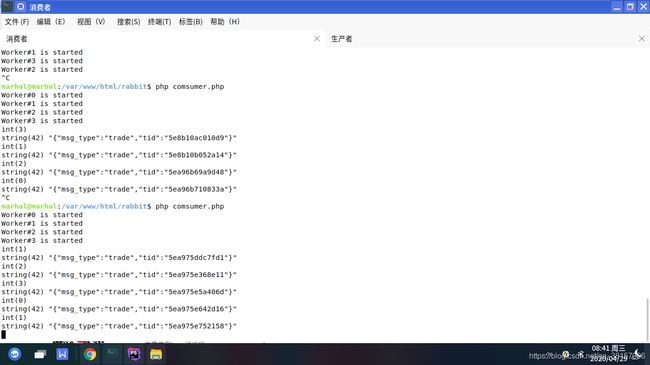
Task: Click the moon icon in system tray
Action: pyautogui.click(x=638, y=354)
